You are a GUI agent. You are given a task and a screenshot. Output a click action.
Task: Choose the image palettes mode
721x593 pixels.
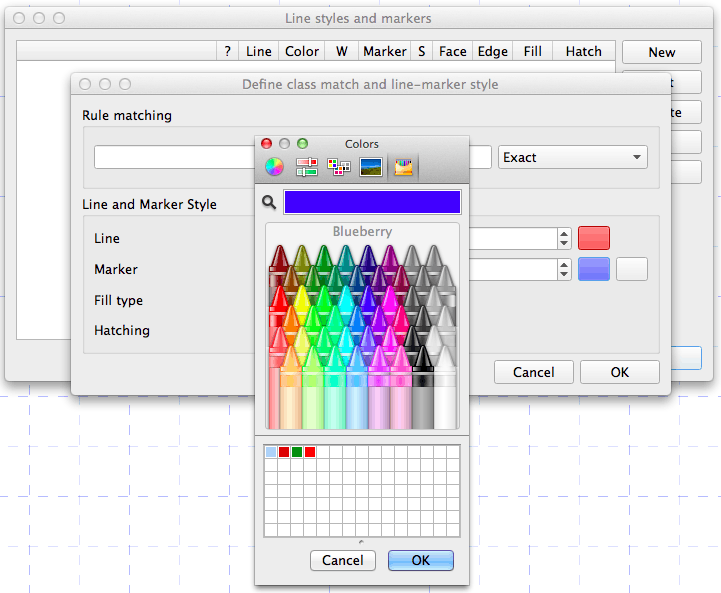click(371, 166)
